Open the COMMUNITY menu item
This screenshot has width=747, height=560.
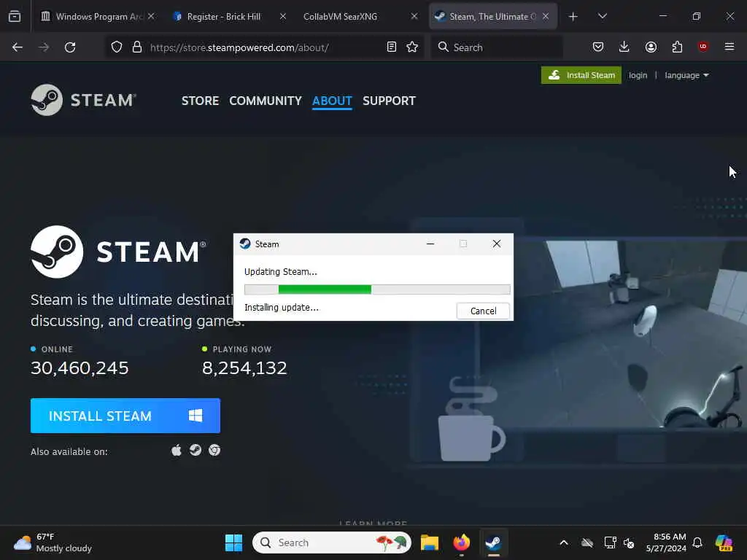click(x=266, y=101)
